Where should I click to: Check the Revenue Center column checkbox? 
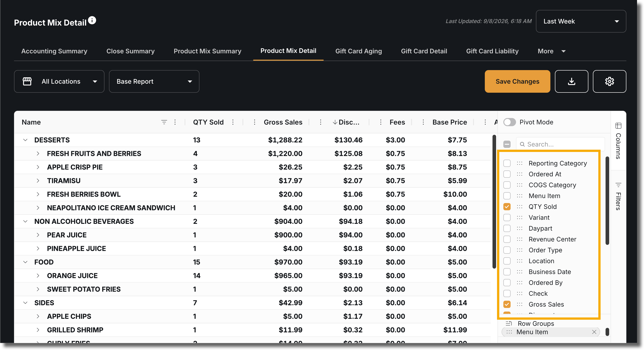click(507, 239)
